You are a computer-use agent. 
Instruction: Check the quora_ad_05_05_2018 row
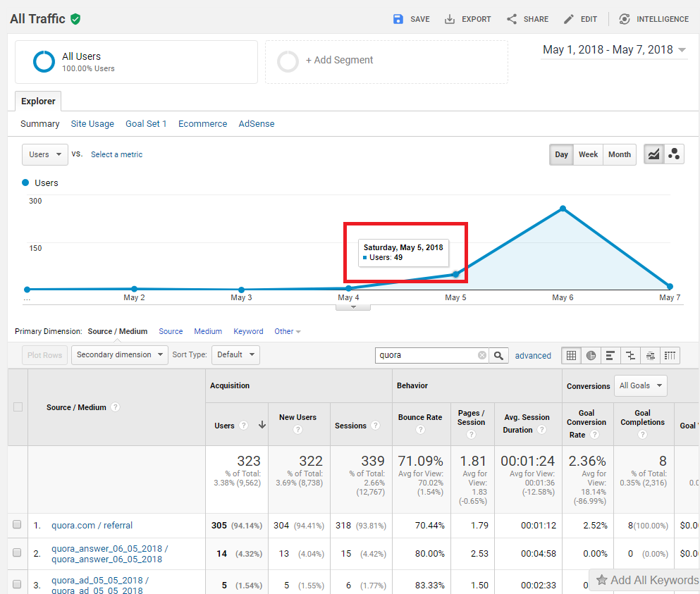[x=17, y=583]
